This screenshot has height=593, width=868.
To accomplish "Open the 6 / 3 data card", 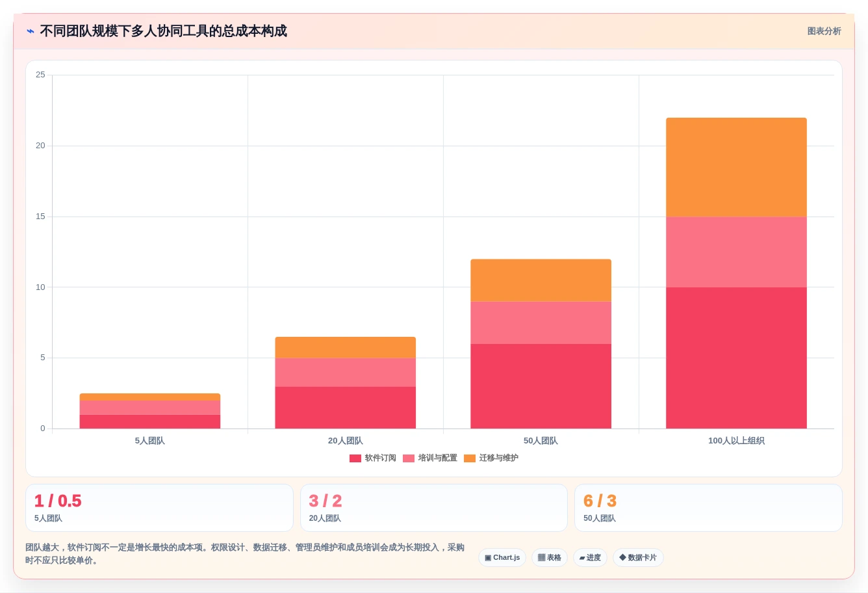I will click(x=708, y=508).
